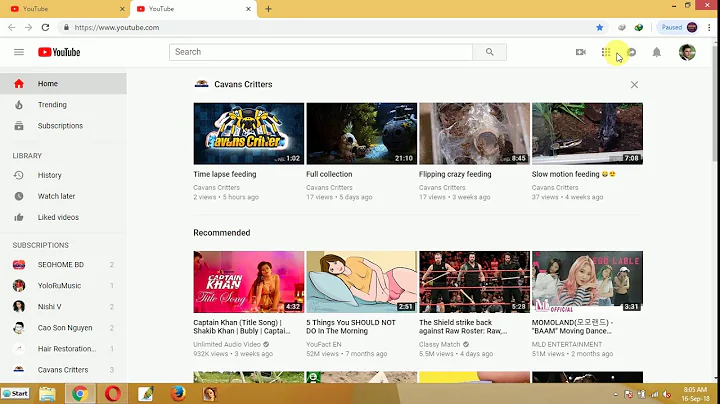Click the Cavans Critters channel icon in shelf header
The width and height of the screenshot is (720, 404).
point(201,84)
